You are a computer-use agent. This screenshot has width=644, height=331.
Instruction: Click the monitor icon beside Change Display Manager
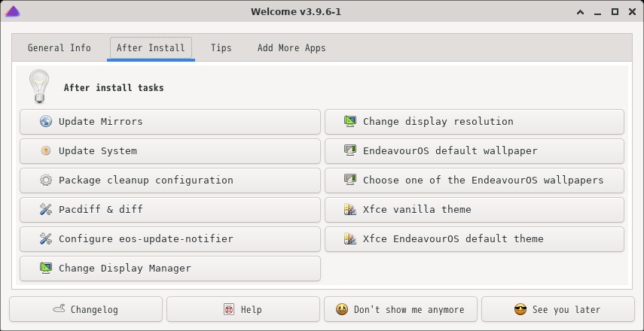(46, 269)
